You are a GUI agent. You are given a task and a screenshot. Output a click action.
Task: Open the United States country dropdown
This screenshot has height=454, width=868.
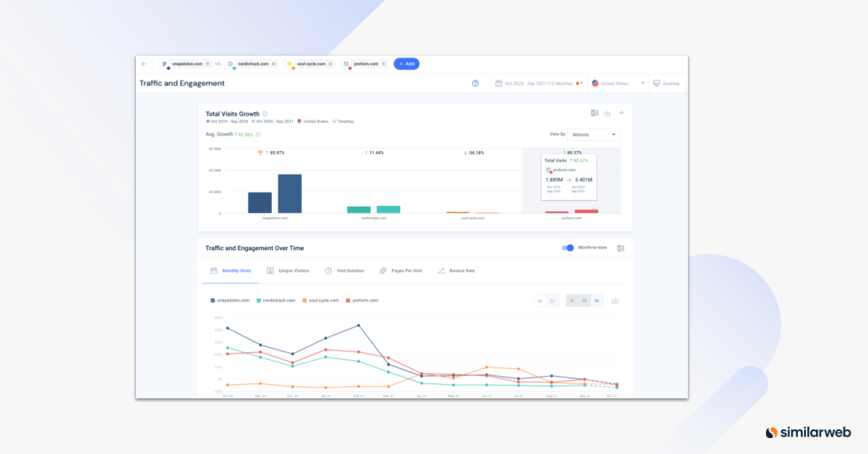tap(617, 83)
